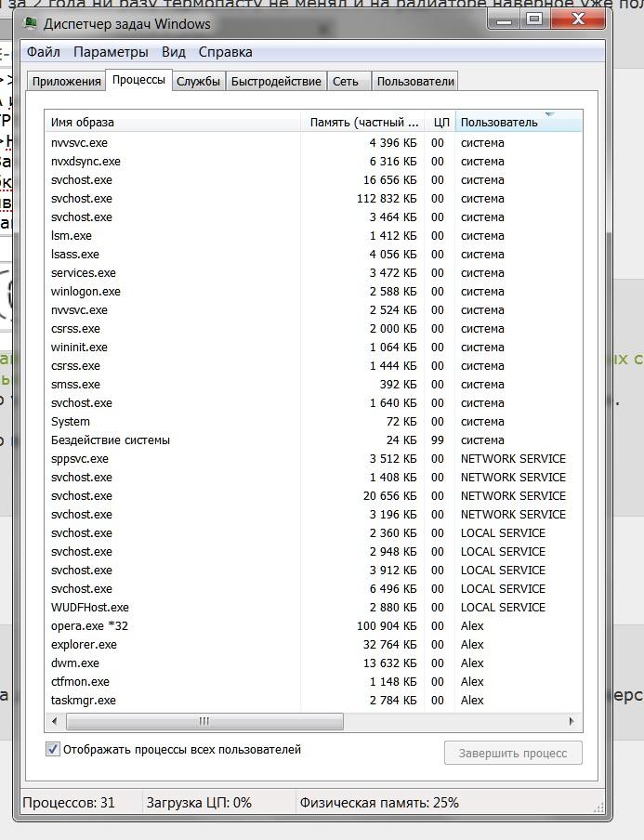Switch to the Приложения tab
Viewport: 644px width, 840px height.
pyautogui.click(x=66, y=82)
